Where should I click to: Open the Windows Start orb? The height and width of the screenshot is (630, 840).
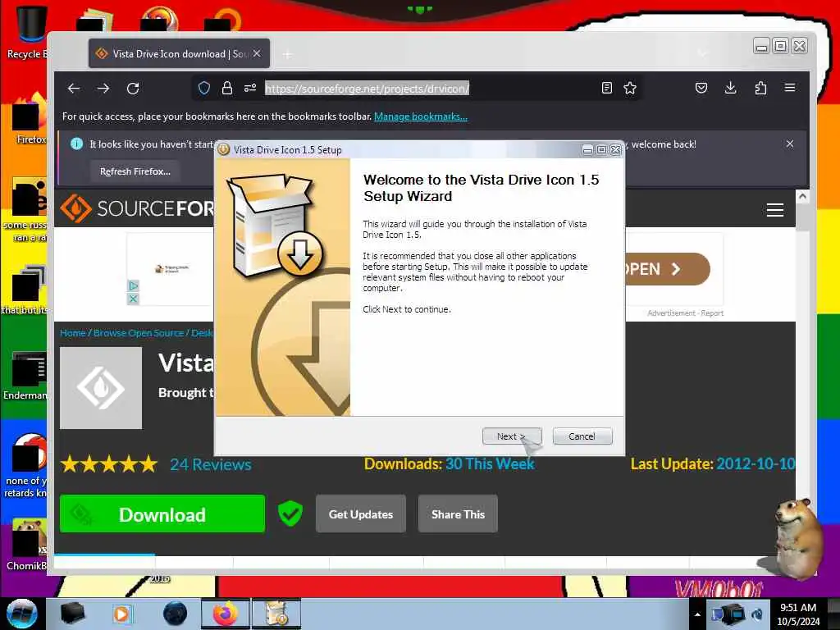click(22, 614)
